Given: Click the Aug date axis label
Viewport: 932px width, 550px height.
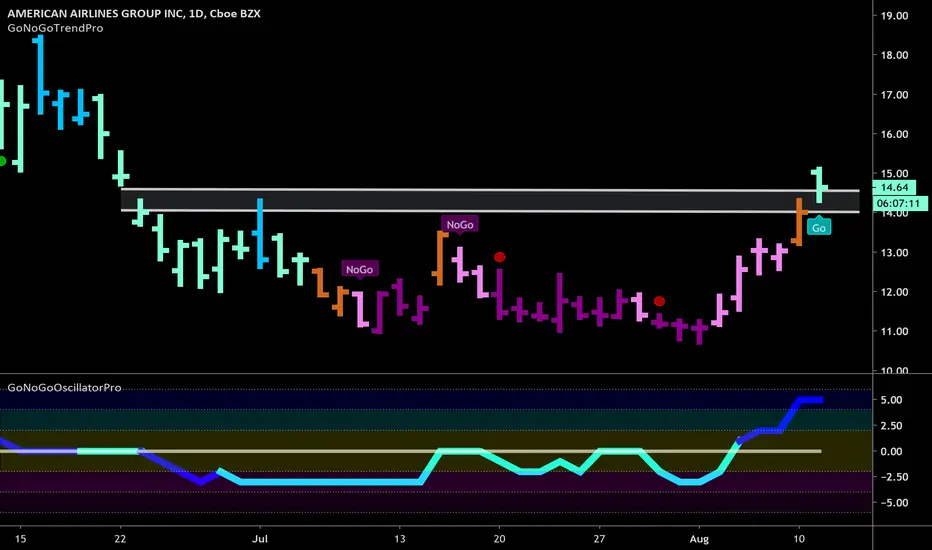Looking at the screenshot, I should click(699, 539).
